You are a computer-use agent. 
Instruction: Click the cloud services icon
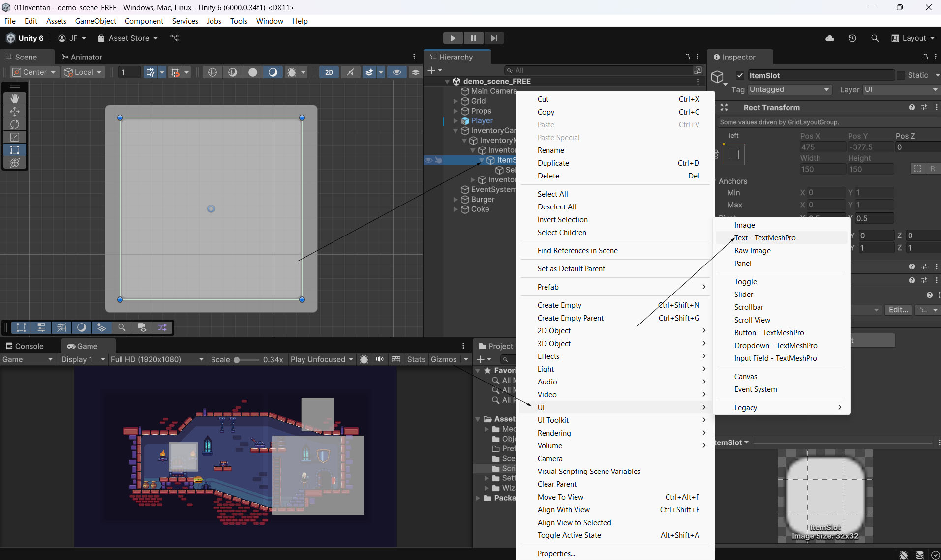pos(830,38)
